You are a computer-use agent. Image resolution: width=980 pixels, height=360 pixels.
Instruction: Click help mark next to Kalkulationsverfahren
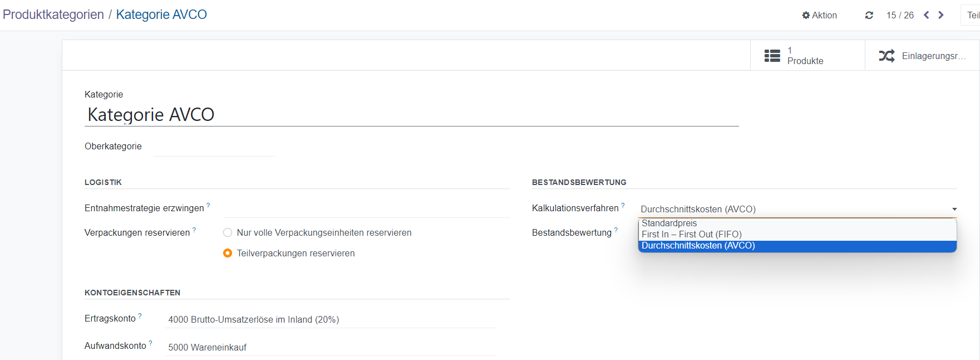click(x=623, y=206)
